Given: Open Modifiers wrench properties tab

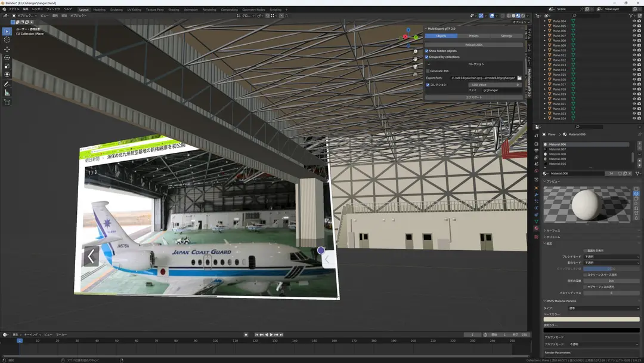Looking at the screenshot, I should coord(537,195).
